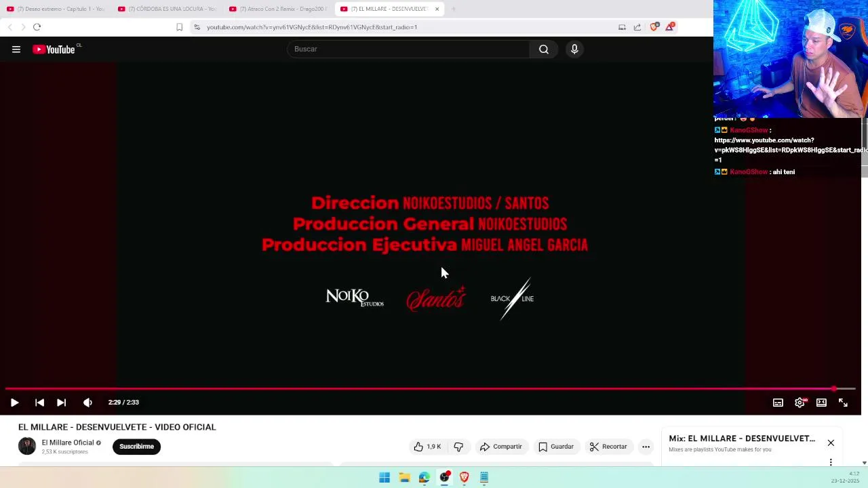Click the KanoGShow YouTube link in chat

pyautogui.click(x=790, y=150)
